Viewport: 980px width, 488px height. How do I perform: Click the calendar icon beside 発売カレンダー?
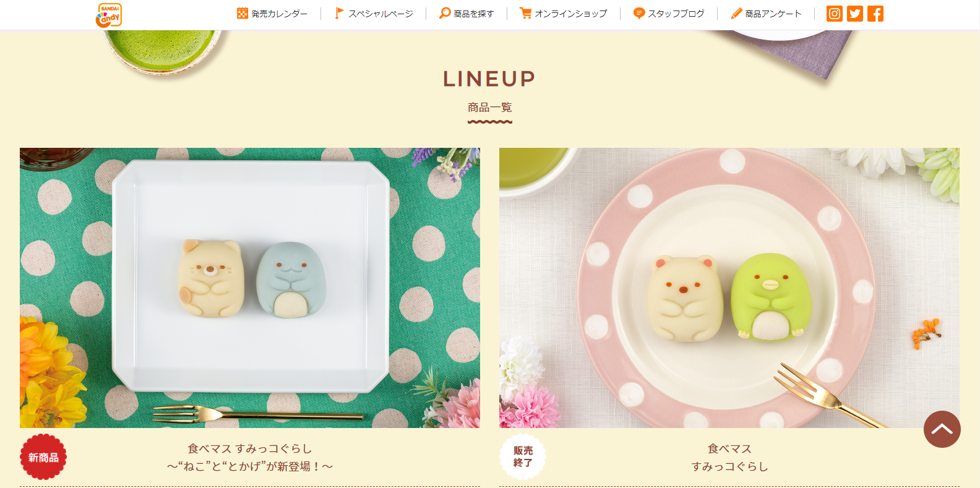(243, 13)
